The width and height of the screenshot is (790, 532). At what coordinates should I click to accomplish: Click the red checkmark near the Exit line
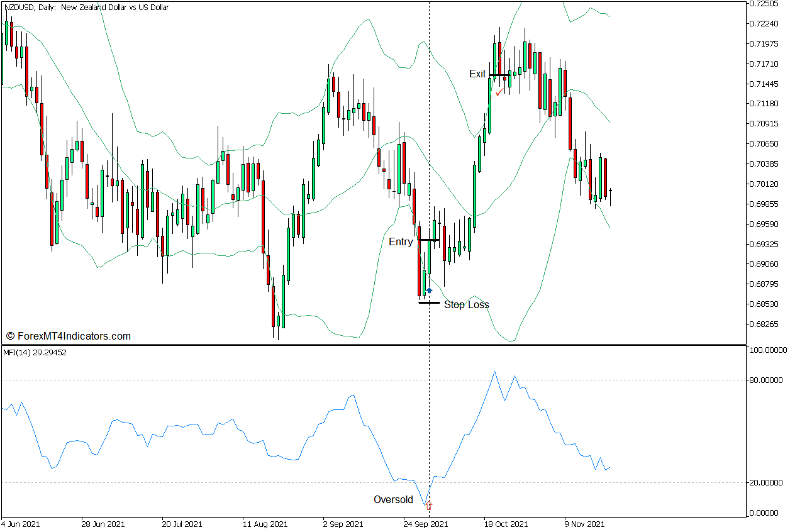tap(499, 92)
